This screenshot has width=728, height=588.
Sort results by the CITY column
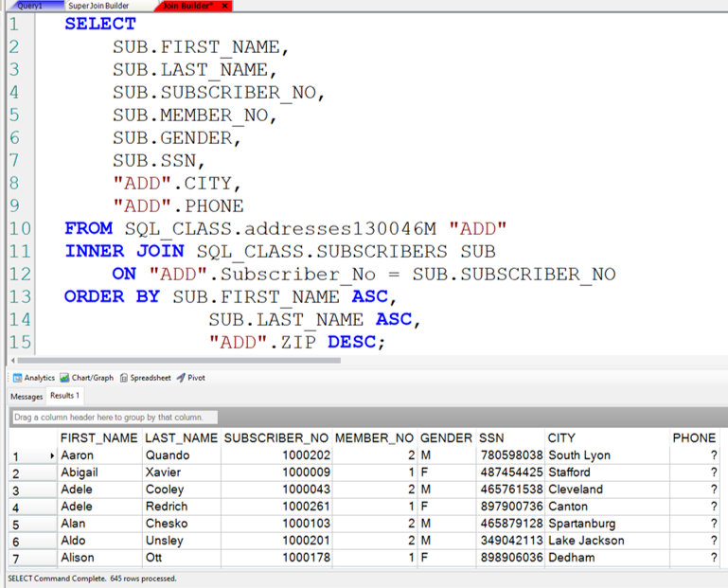click(x=561, y=438)
